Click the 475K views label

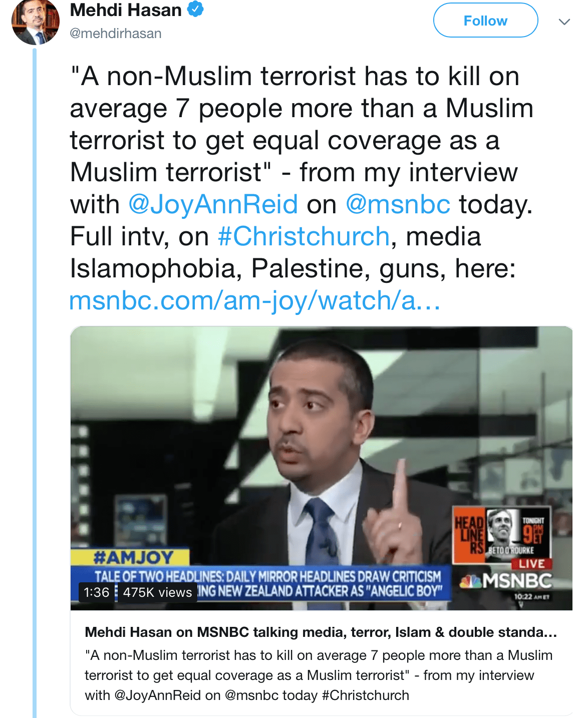[157, 592]
